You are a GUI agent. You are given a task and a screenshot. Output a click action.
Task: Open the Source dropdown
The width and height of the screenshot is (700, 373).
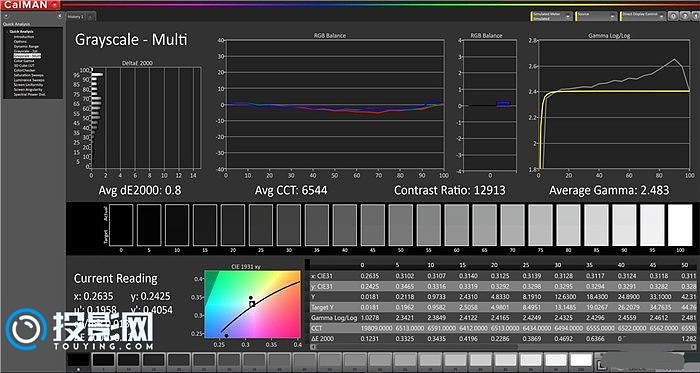point(596,16)
